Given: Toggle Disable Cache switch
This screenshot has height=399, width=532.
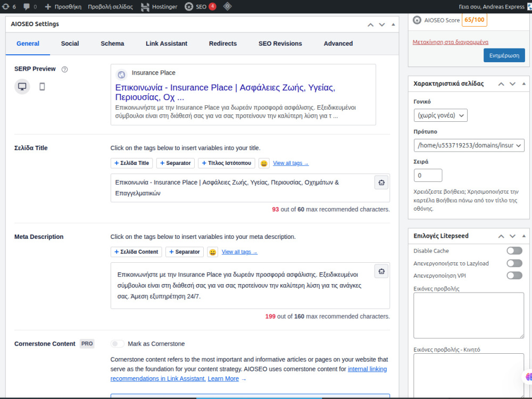Looking at the screenshot, I should (514, 251).
